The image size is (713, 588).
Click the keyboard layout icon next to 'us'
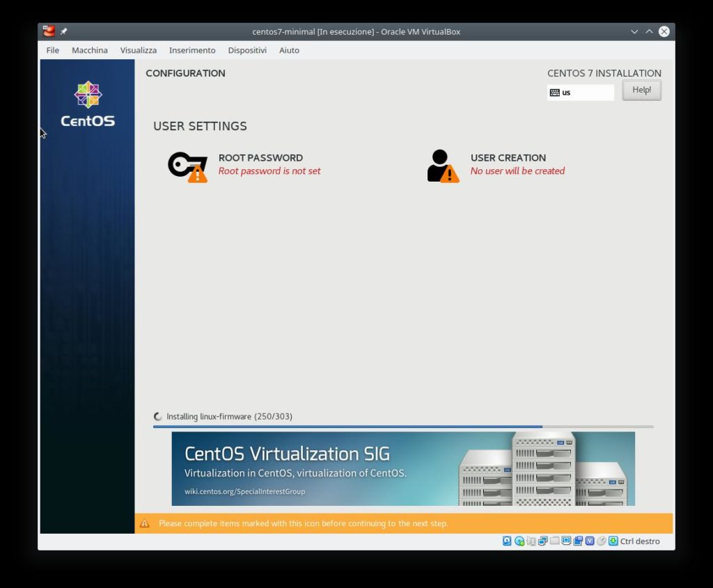tap(555, 92)
